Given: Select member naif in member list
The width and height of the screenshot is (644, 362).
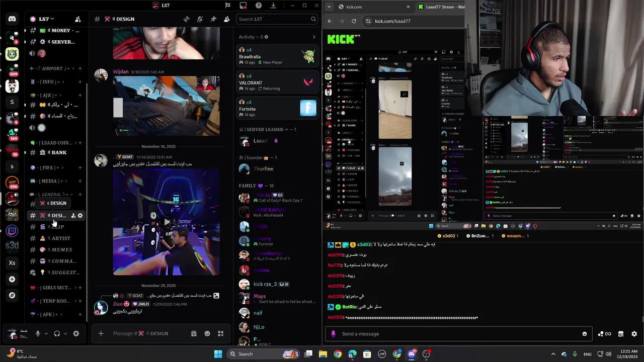Looking at the screenshot, I should [277, 313].
